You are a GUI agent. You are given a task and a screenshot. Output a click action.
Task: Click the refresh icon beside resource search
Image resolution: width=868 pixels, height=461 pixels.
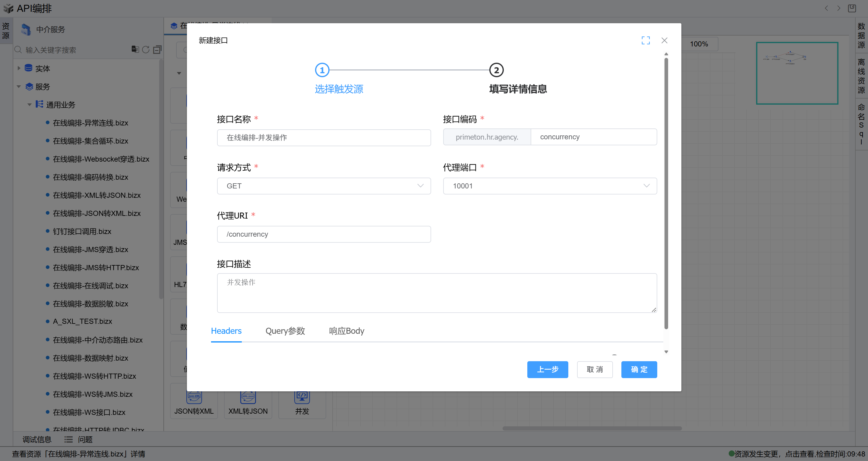146,49
